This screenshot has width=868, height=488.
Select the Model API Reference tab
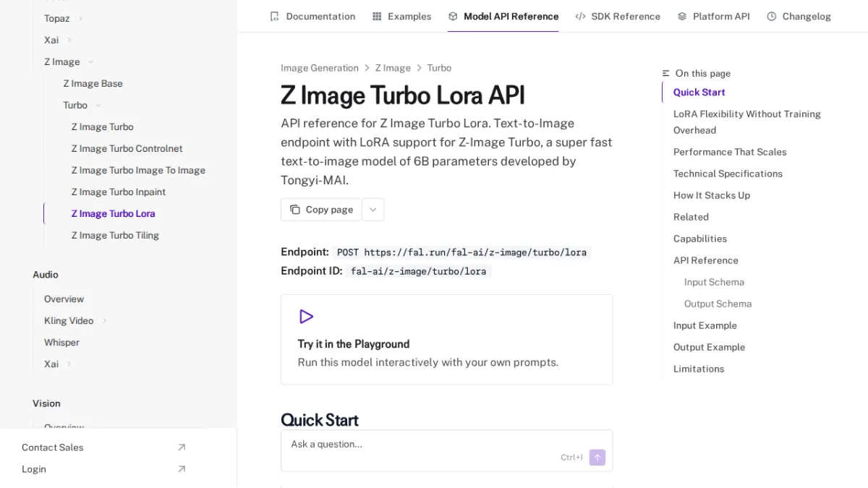click(503, 16)
